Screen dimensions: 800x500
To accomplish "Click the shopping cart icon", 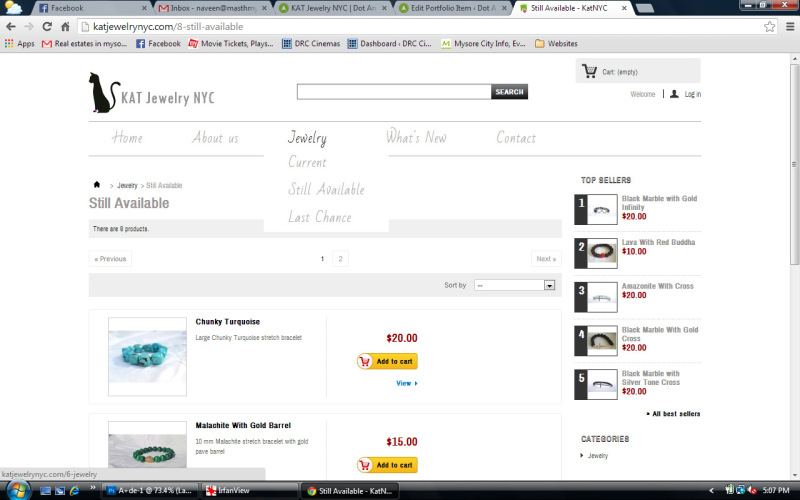I will 589,71.
